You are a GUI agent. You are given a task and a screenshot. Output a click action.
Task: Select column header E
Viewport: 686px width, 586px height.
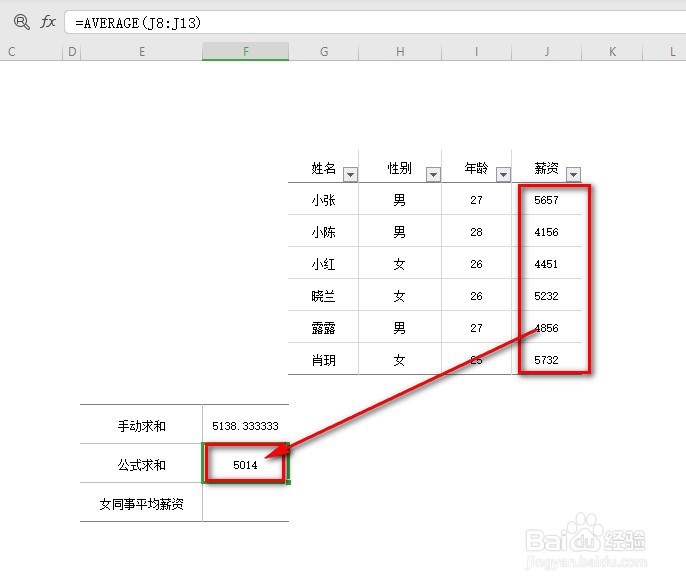coord(142,52)
